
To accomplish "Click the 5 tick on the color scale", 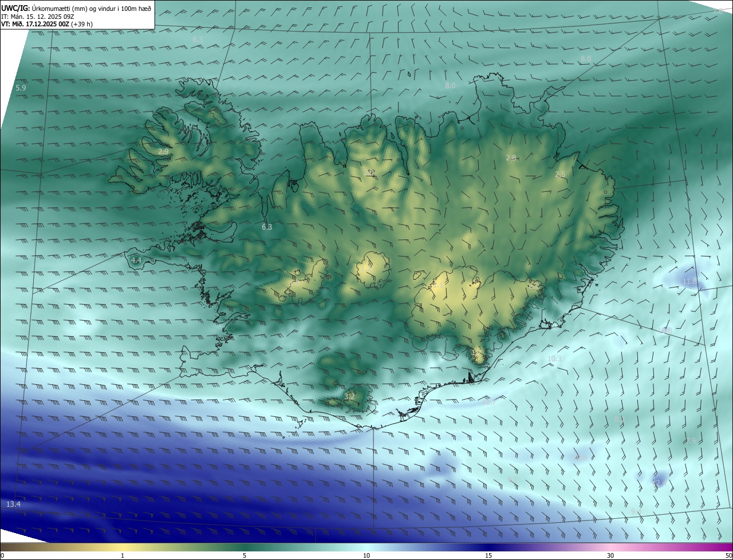I will [x=245, y=555].
